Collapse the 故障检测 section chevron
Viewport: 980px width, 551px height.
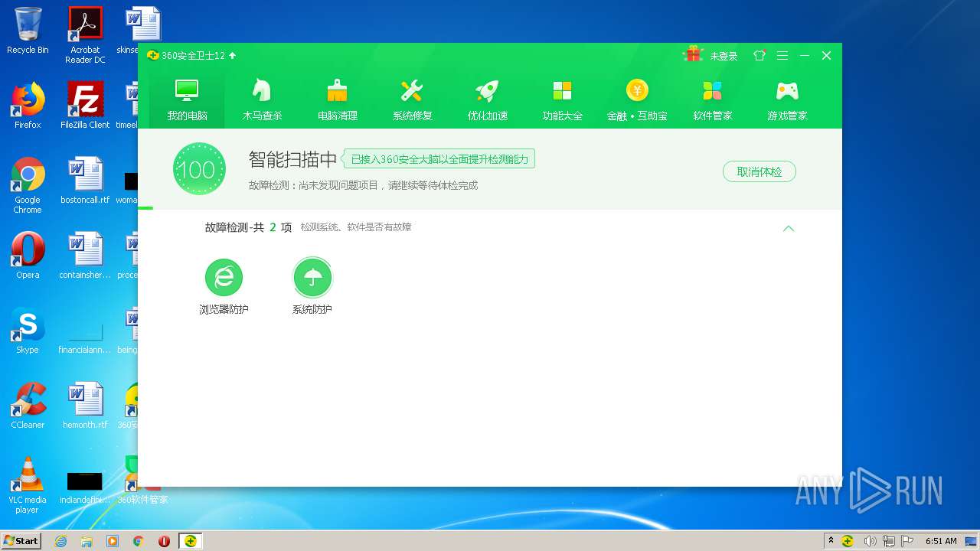(789, 228)
